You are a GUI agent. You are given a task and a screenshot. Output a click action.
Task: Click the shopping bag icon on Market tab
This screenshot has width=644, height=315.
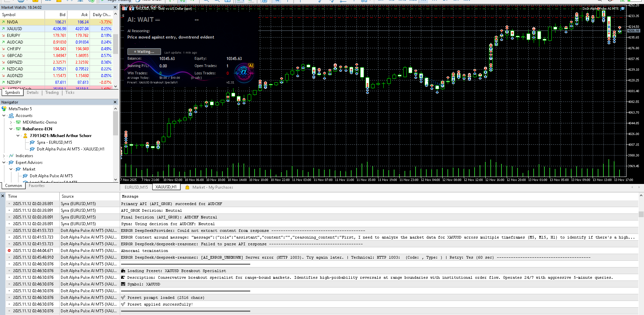187,187
